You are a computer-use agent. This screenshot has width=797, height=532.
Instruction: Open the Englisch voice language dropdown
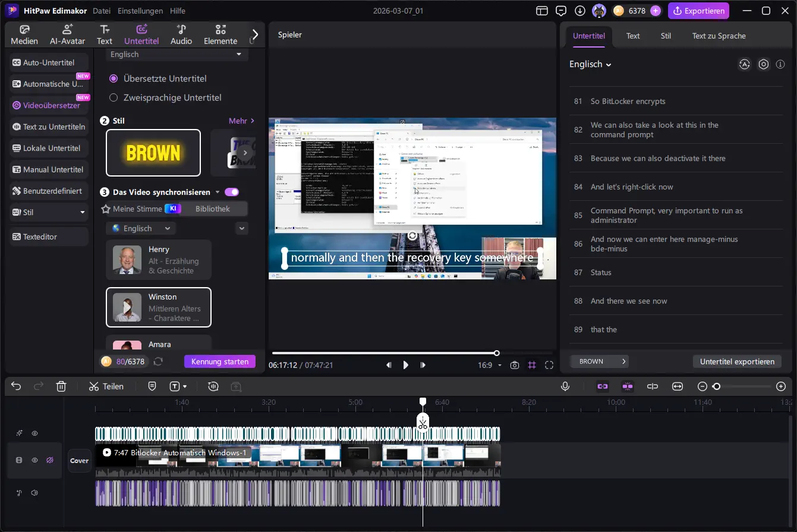141,228
